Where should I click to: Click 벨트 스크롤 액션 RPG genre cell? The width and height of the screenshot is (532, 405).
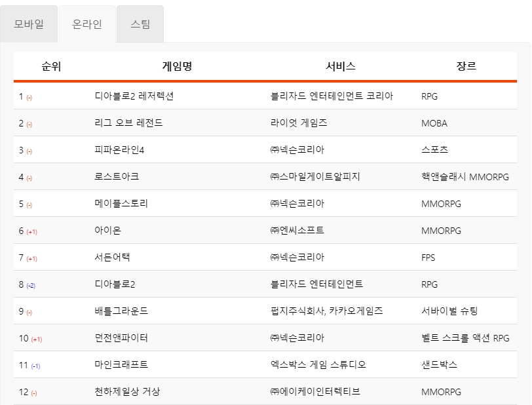(x=465, y=337)
